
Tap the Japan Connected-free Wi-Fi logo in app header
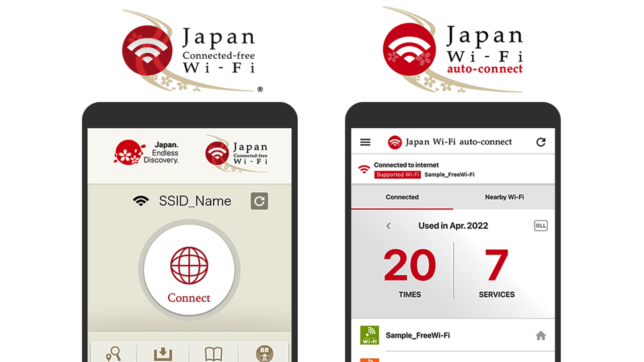(237, 154)
